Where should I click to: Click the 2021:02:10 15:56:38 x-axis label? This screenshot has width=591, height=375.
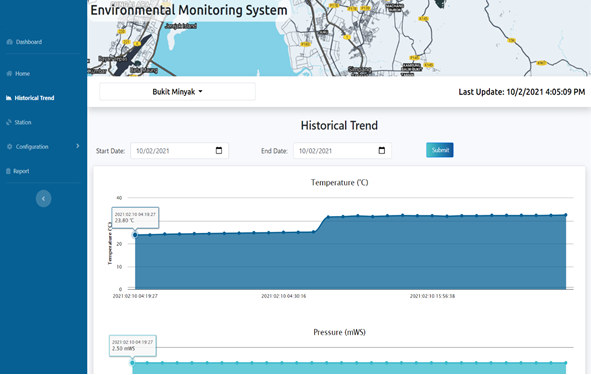pyautogui.click(x=432, y=296)
